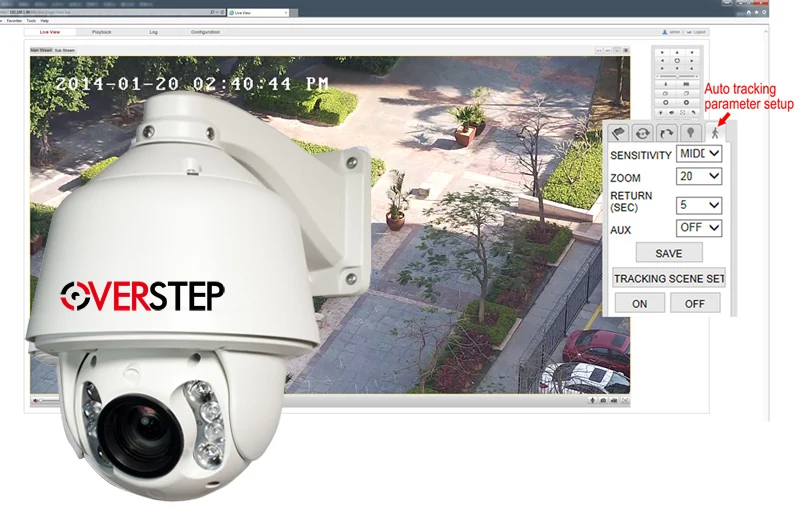This screenshot has width=800, height=510.
Task: Open the walking-person auto tracking tab
Action: click(715, 133)
